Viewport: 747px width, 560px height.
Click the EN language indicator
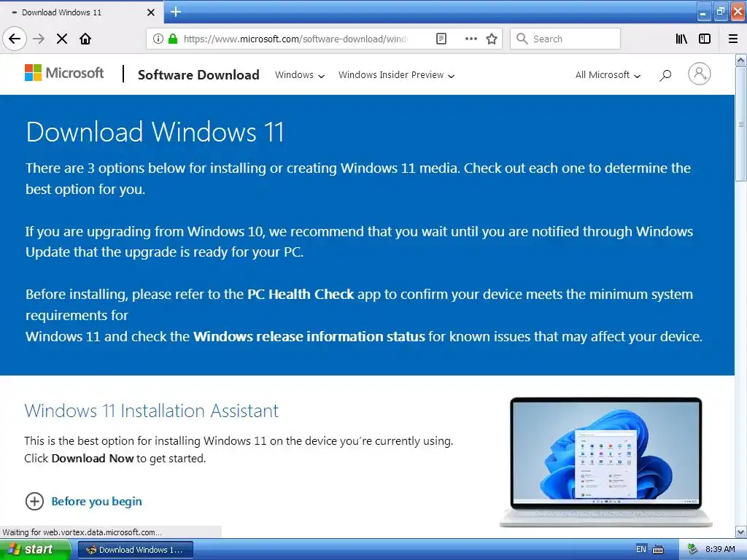(x=641, y=549)
